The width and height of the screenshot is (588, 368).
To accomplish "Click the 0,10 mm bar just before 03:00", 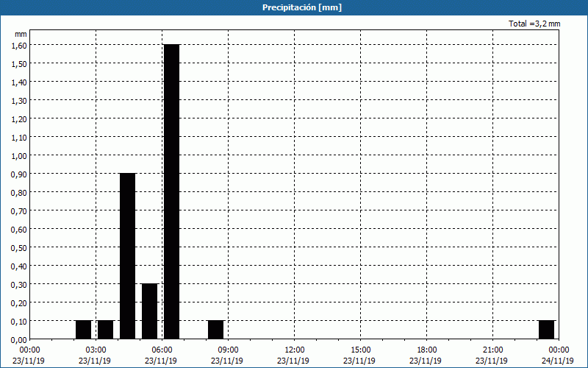I will [x=83, y=330].
